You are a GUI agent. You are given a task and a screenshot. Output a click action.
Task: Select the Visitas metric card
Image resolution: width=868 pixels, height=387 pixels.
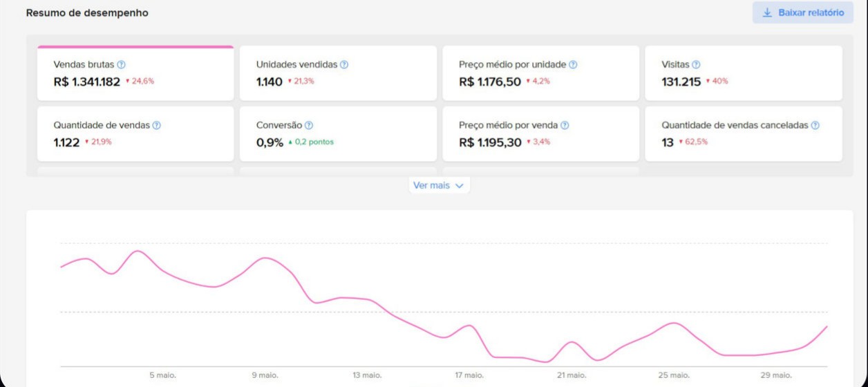(x=744, y=73)
